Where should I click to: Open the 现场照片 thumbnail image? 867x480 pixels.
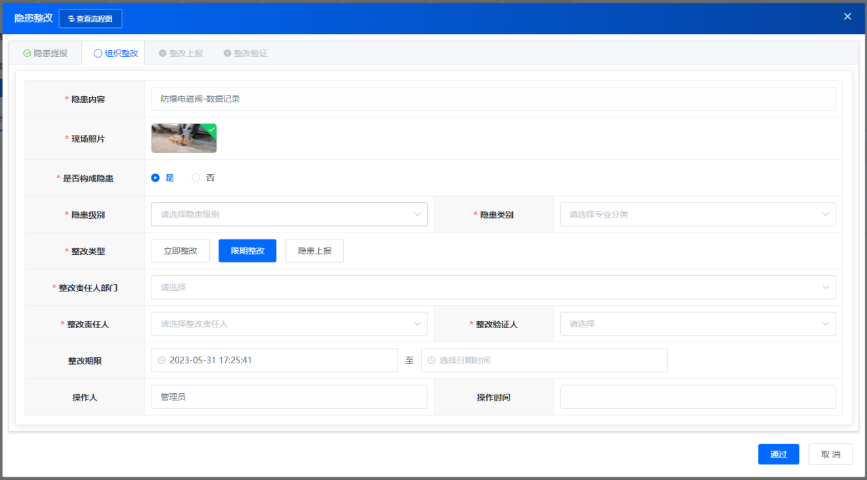pos(184,138)
